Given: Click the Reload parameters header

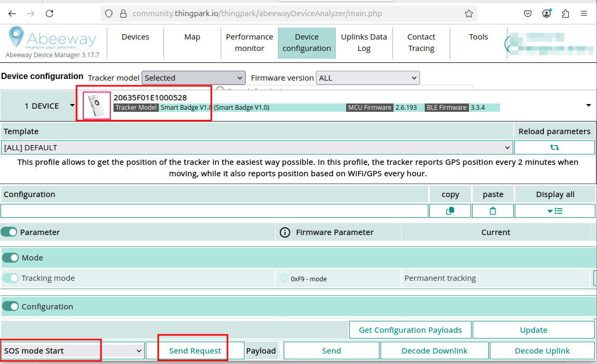Looking at the screenshot, I should point(554,131).
